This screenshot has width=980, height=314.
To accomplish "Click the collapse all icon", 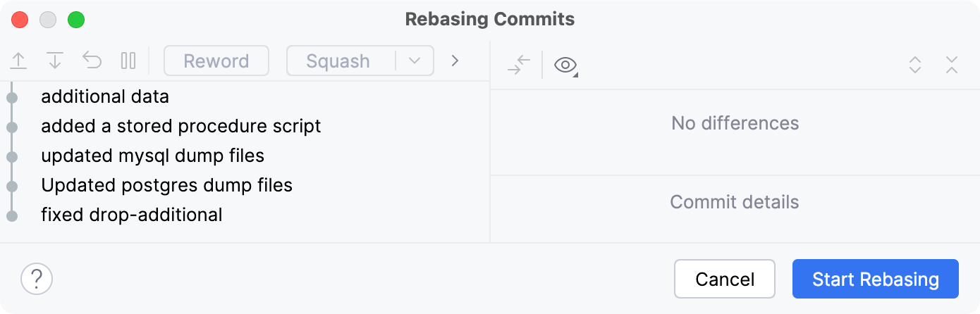I will click(952, 65).
